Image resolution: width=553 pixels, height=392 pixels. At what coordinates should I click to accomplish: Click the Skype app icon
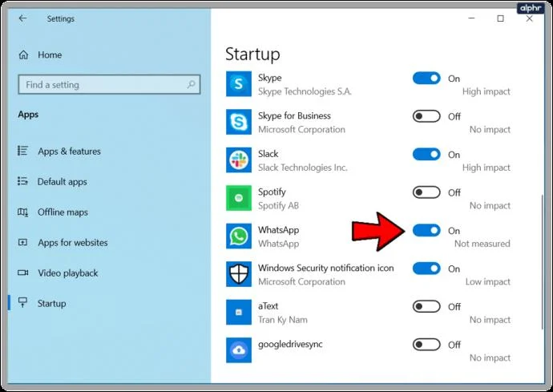[239, 84]
